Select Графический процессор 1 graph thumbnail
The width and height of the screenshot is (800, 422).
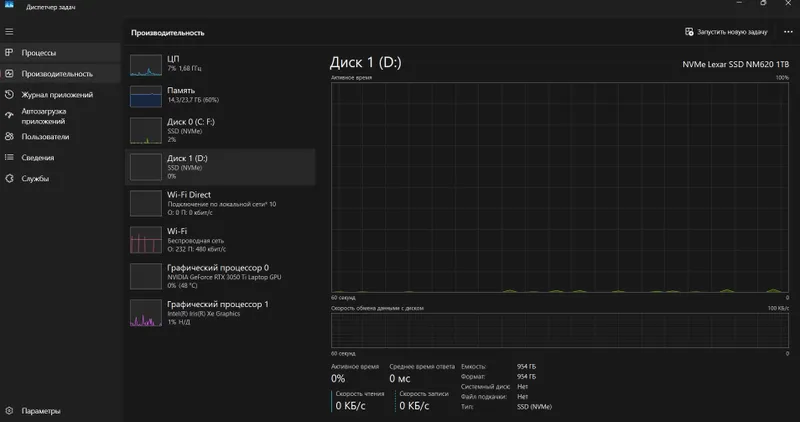coord(145,313)
